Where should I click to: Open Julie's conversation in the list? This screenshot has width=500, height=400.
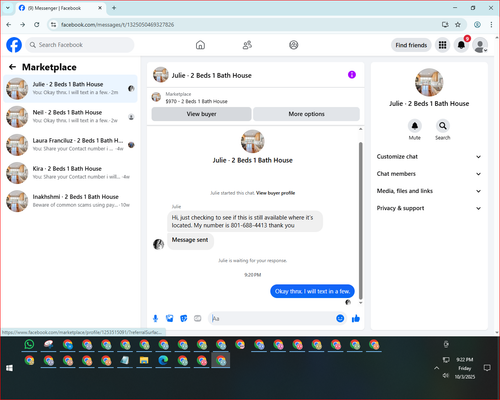click(x=70, y=88)
